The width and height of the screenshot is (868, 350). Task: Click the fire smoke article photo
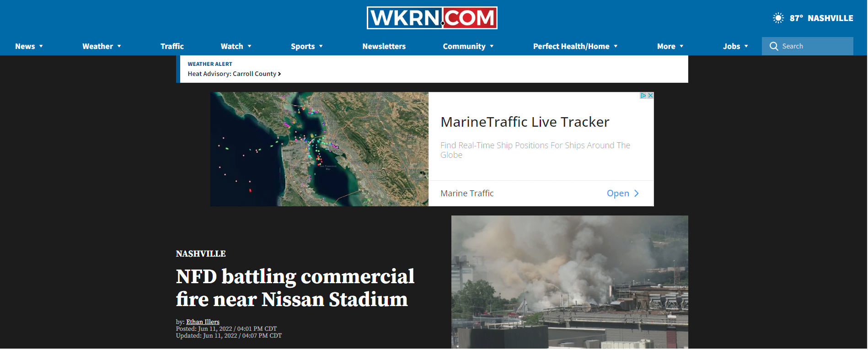coord(569,282)
